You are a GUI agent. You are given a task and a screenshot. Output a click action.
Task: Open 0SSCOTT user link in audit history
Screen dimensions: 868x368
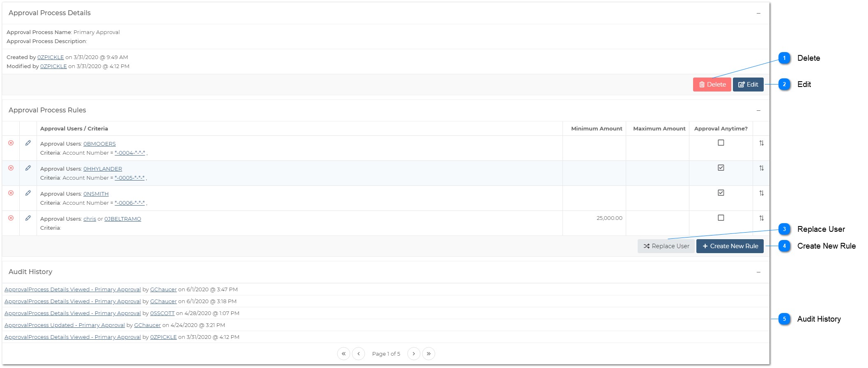(x=162, y=313)
